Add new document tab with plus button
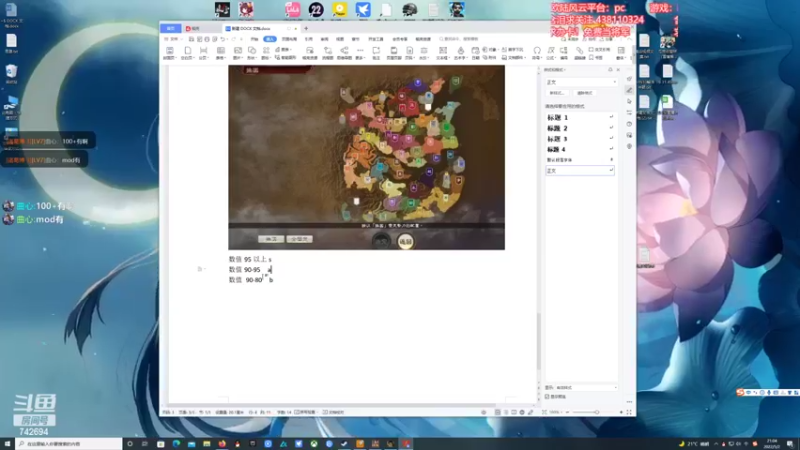 306,29
